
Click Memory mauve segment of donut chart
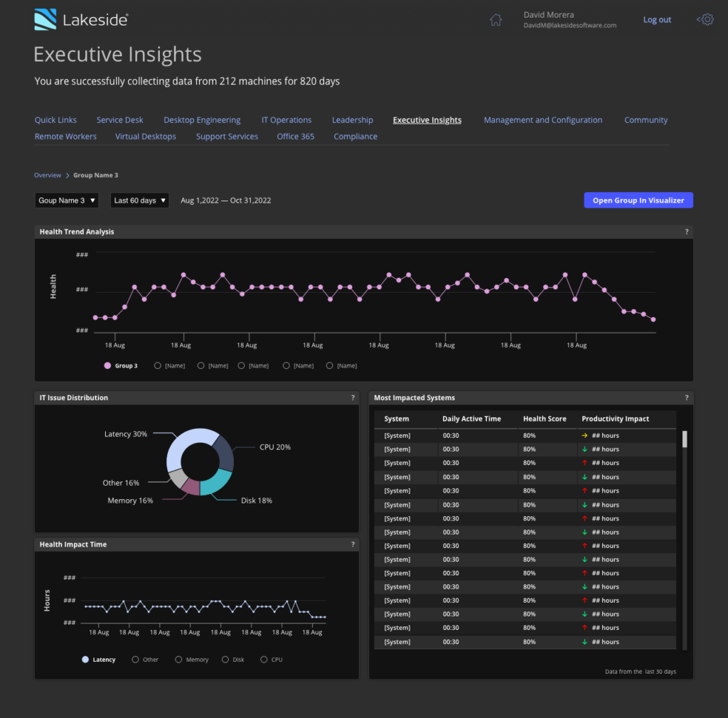pyautogui.click(x=191, y=487)
